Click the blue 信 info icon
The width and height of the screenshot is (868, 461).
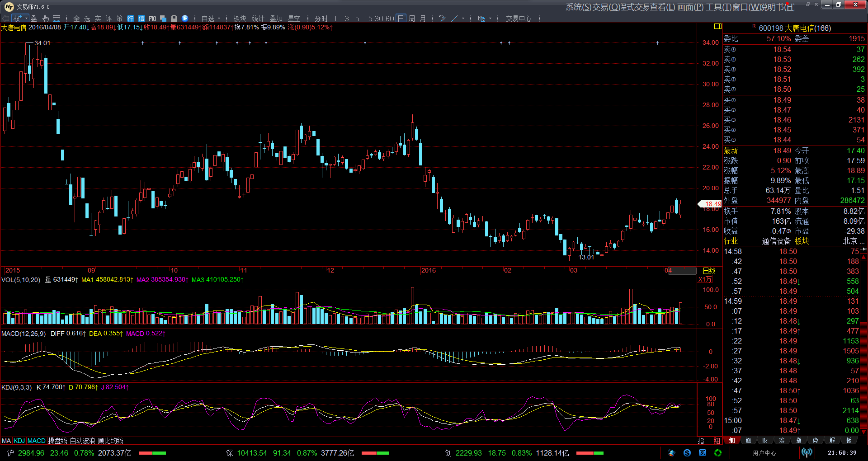click(142, 19)
